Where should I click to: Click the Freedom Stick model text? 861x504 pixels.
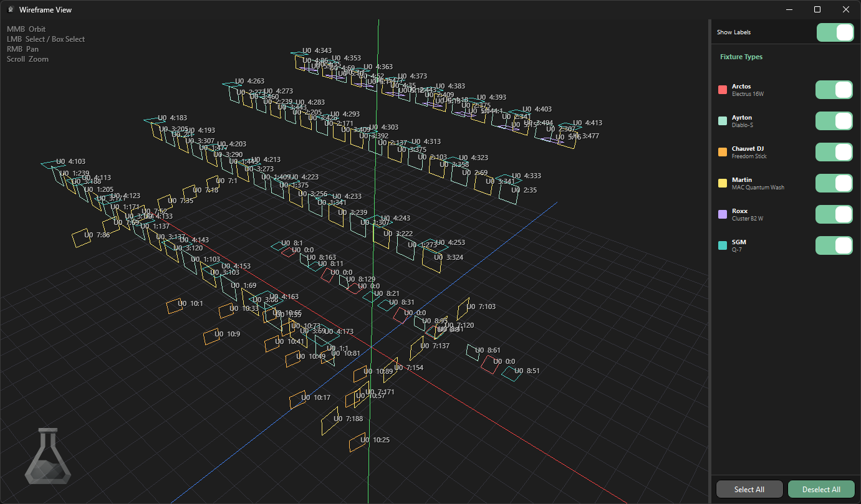coord(749,156)
